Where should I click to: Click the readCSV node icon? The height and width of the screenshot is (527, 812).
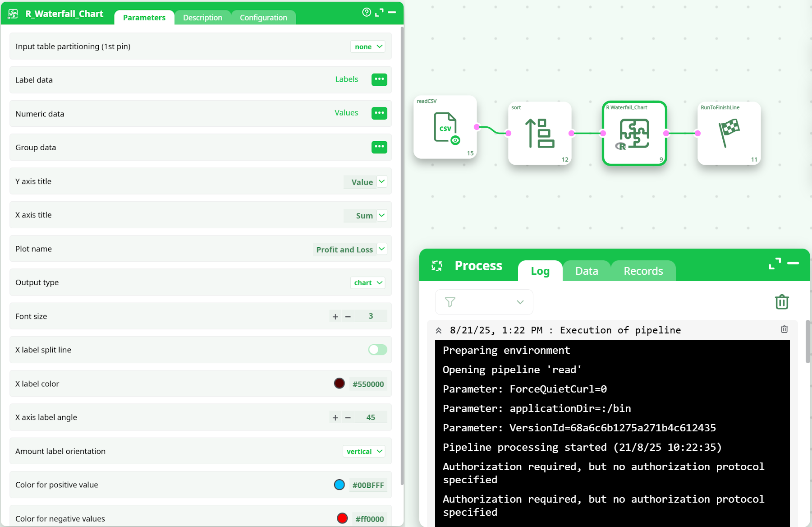pyautogui.click(x=445, y=128)
